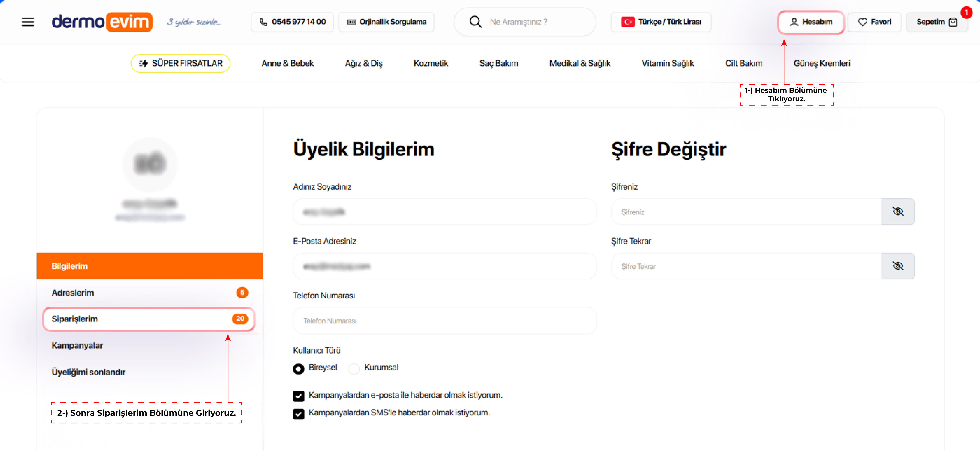Open Siparişlerim in account sidebar
This screenshot has width=980, height=451.
[149, 319]
